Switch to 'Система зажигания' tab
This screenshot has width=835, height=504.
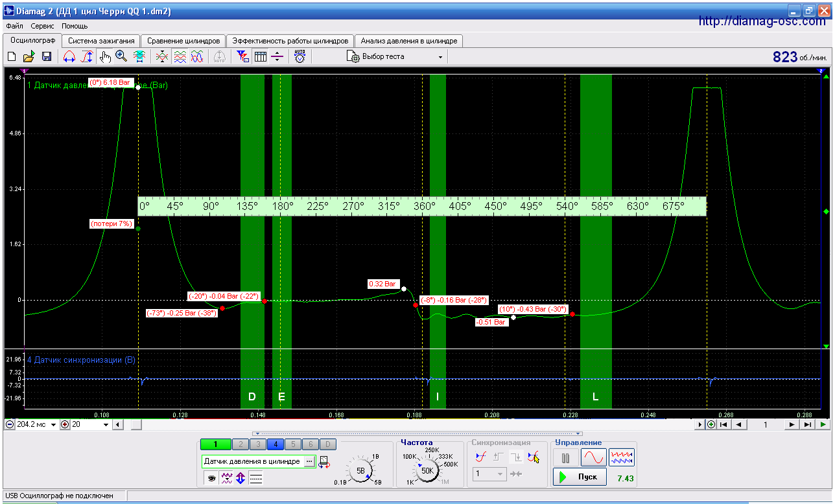pyautogui.click(x=101, y=41)
